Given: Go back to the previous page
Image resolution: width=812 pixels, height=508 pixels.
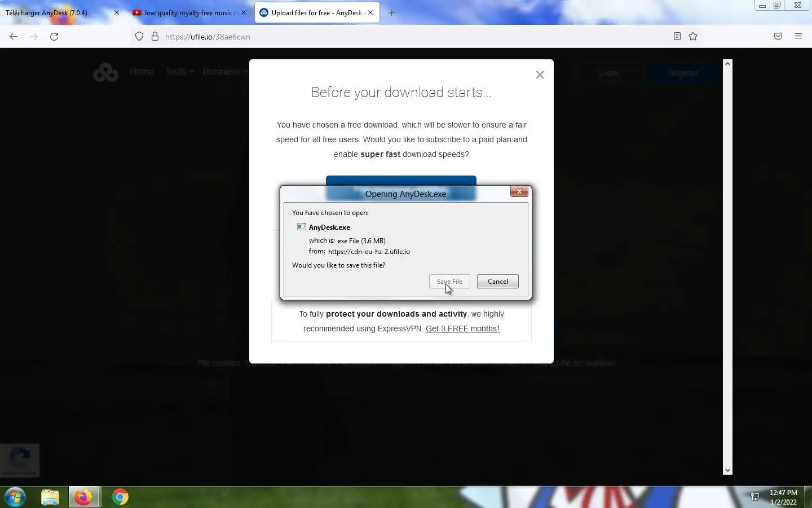Looking at the screenshot, I should (x=14, y=37).
